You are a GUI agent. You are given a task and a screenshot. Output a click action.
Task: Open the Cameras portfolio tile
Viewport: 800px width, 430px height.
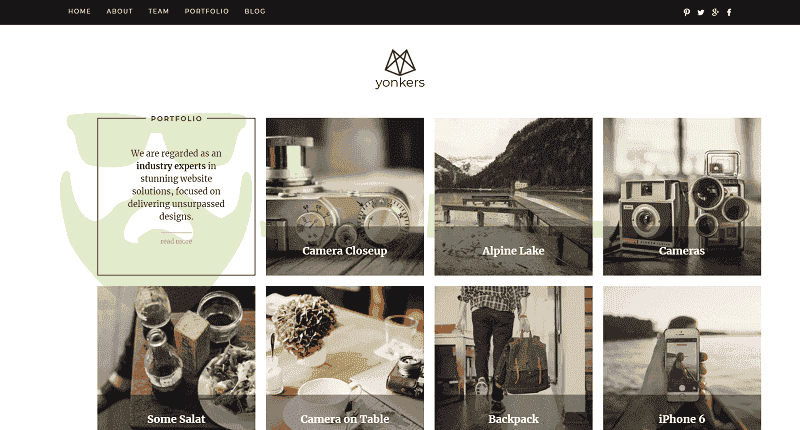(682, 197)
